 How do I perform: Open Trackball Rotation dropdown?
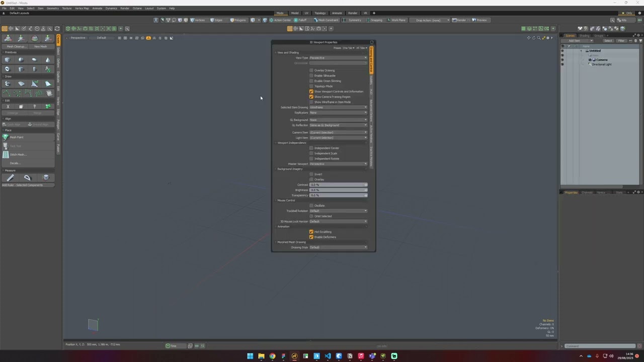(338, 211)
